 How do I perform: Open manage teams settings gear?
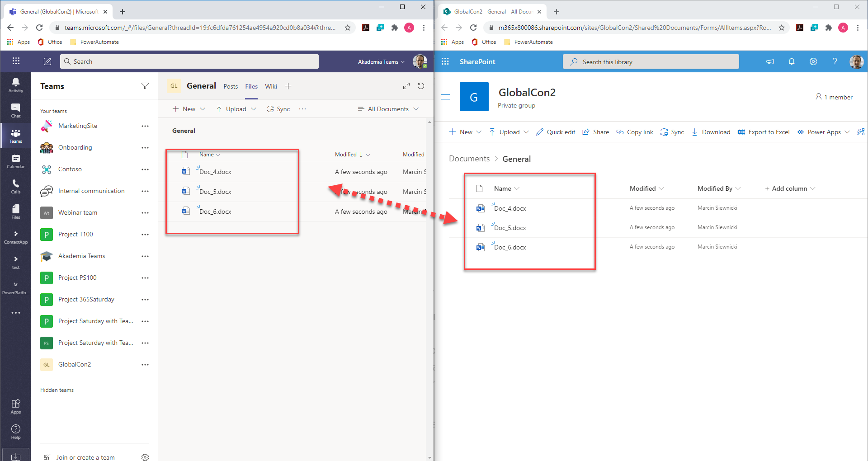145,457
